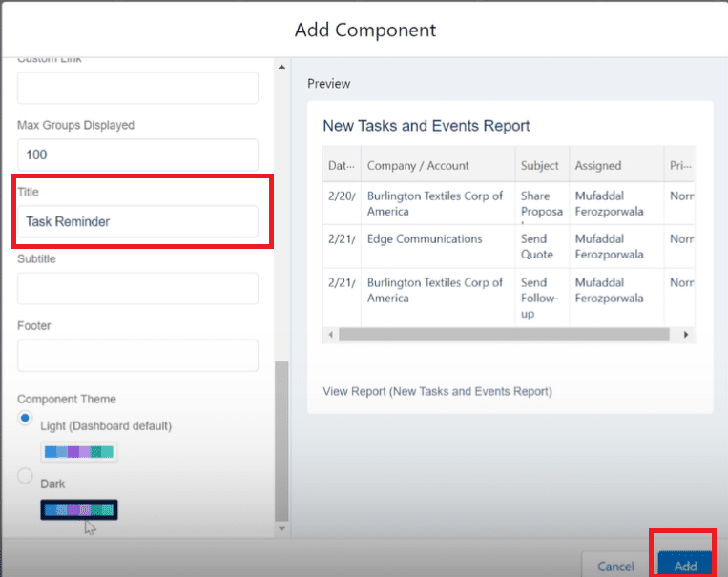Click the Edge Communications table cell
The image size is (728, 577).
click(425, 239)
